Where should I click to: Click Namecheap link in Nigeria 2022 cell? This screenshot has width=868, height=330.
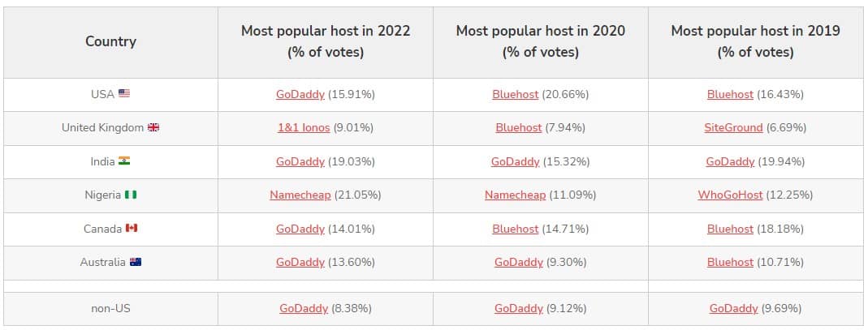300,195
